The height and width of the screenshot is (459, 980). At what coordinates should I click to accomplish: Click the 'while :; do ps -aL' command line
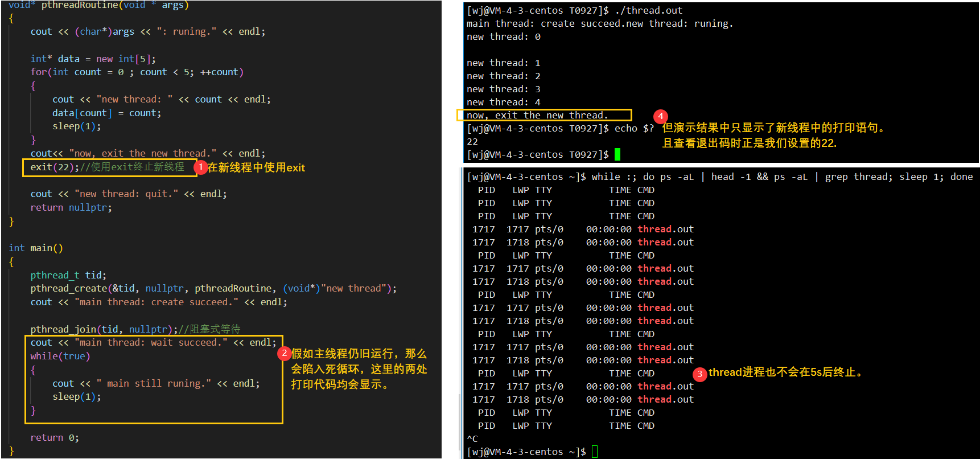tap(783, 177)
